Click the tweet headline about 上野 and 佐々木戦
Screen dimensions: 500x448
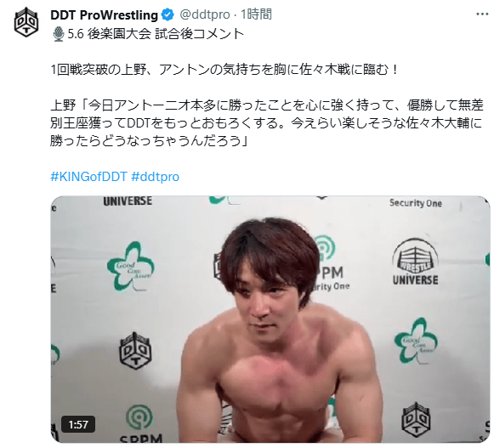[224, 70]
